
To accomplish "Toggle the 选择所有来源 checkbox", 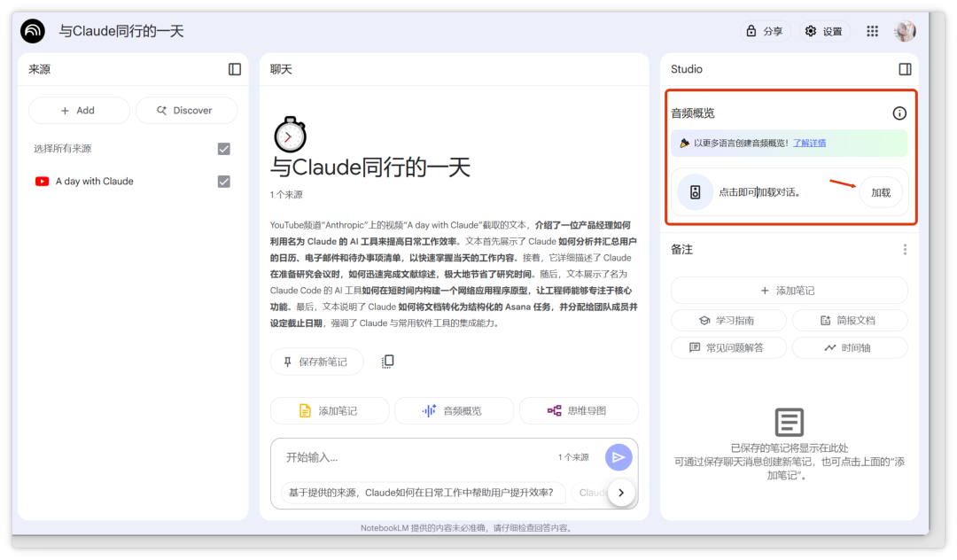I will [x=224, y=149].
